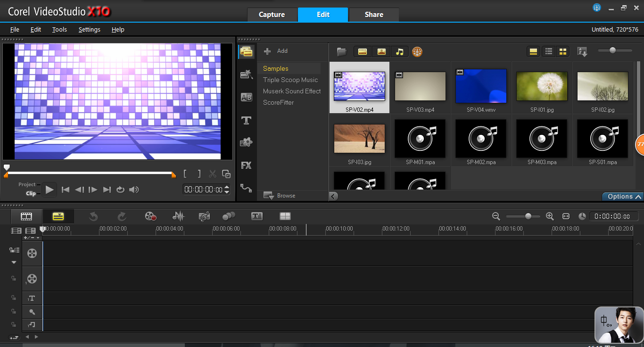The image size is (644, 347).
Task: Select Project playback mode
Action: [27, 184]
